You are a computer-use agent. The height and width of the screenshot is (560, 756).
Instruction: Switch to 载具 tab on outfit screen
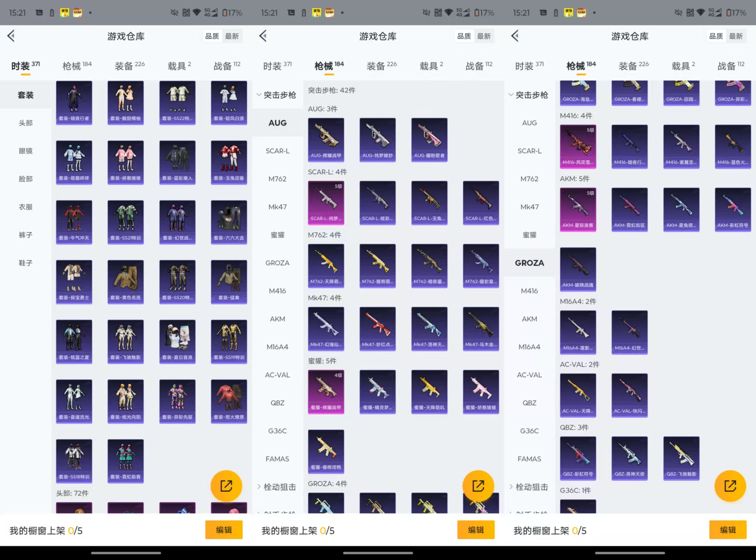179,66
